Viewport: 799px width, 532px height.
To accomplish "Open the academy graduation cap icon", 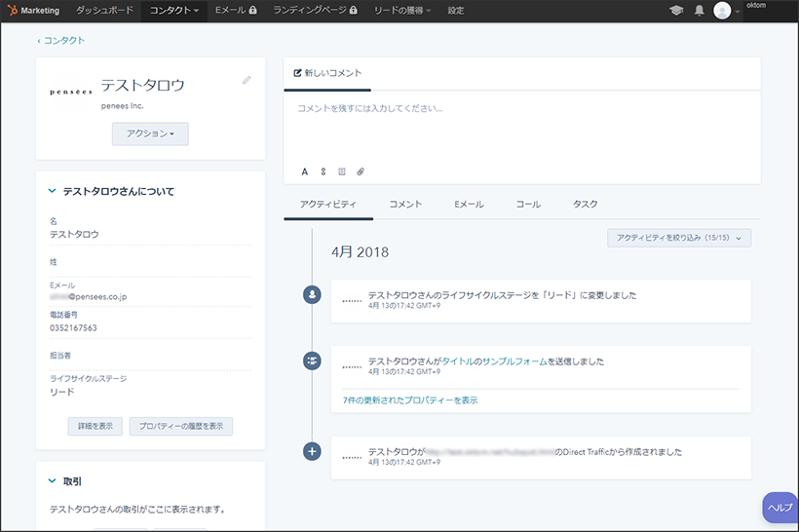I will point(676,10).
